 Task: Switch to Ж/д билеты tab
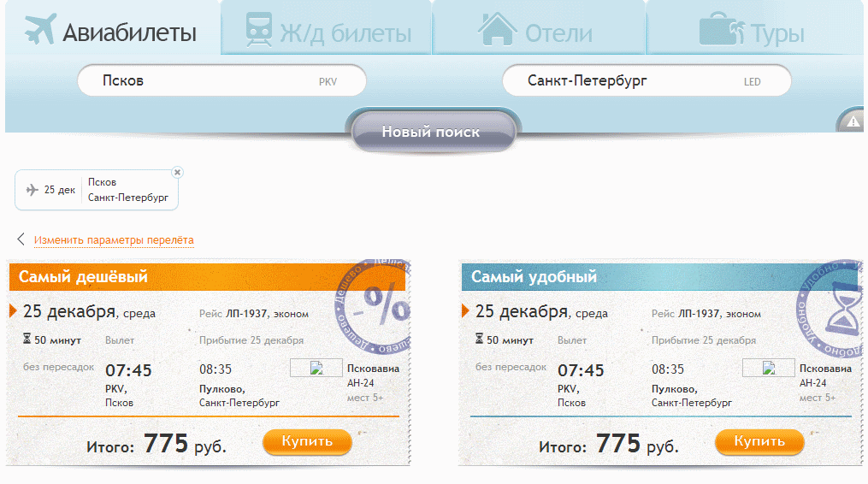(326, 27)
